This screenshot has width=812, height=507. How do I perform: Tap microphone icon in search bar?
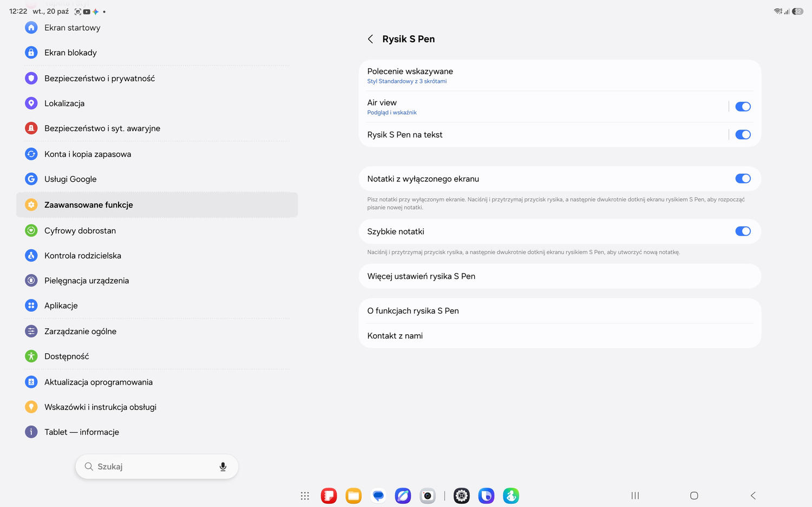pyautogui.click(x=222, y=466)
